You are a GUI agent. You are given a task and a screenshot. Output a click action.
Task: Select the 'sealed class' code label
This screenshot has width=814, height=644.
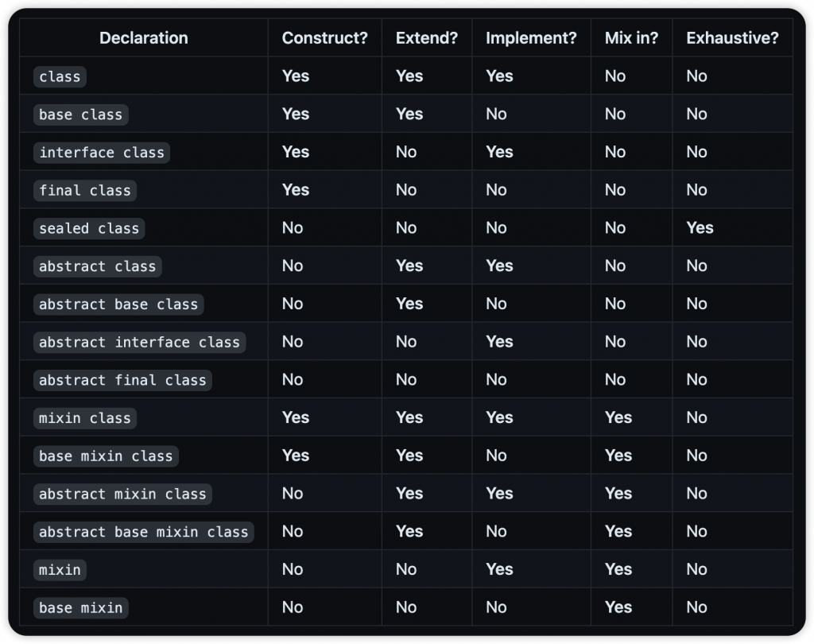click(89, 228)
